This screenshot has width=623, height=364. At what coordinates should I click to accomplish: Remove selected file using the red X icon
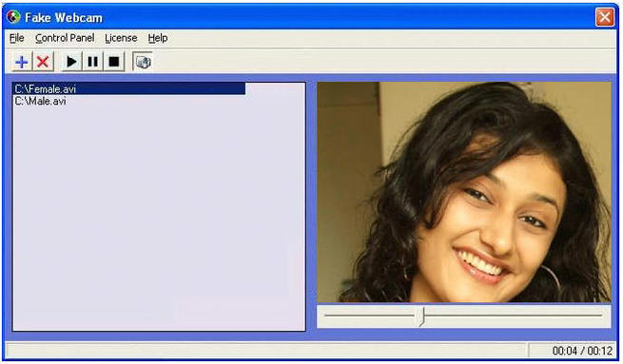(43, 62)
